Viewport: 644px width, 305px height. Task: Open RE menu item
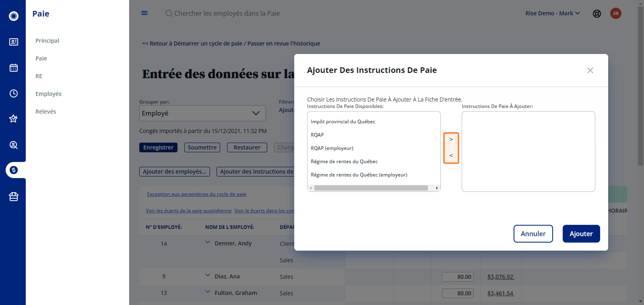click(39, 76)
